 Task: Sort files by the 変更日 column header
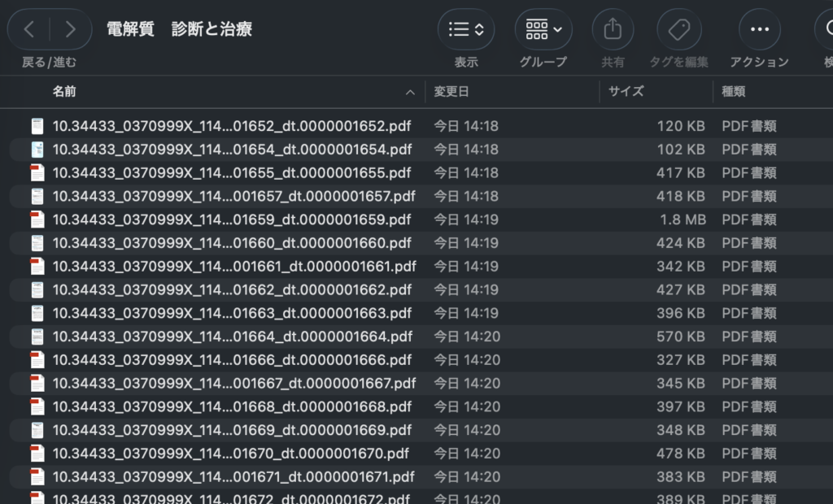click(x=451, y=92)
